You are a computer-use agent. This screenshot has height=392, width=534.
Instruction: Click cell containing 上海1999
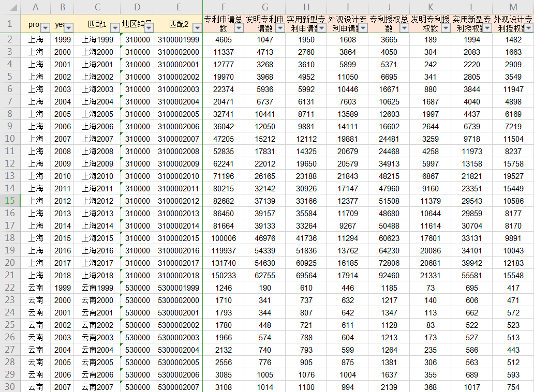tap(97, 39)
